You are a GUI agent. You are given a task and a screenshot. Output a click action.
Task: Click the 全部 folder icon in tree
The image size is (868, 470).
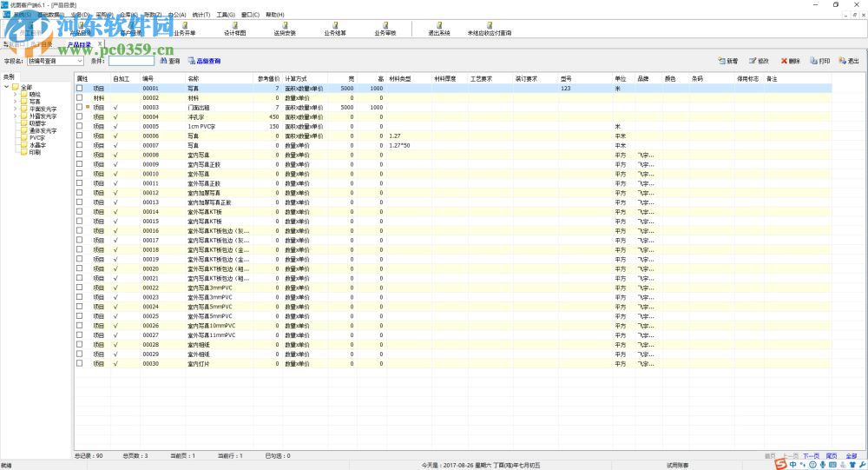tap(16, 87)
